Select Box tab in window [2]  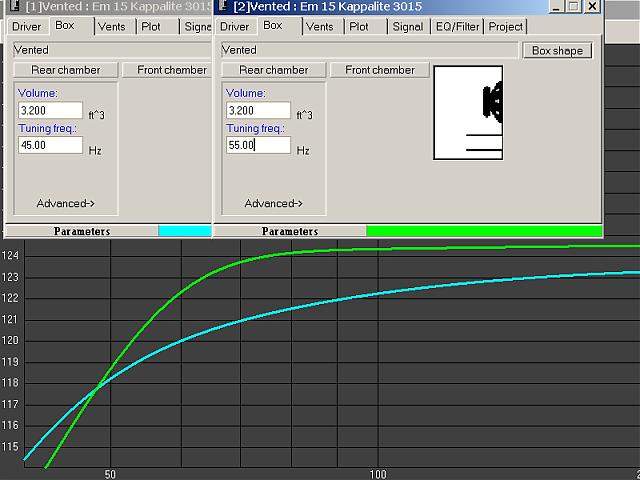point(273,26)
